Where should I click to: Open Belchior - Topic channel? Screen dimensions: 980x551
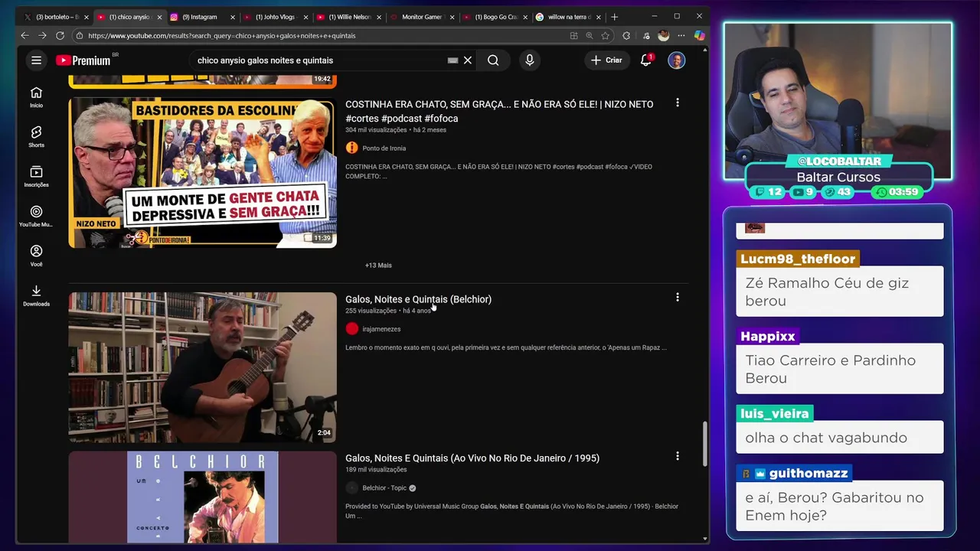pyautogui.click(x=384, y=488)
